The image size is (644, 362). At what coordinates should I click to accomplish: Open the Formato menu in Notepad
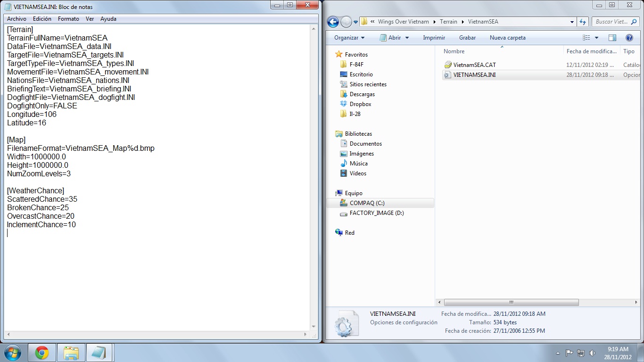pos(68,19)
